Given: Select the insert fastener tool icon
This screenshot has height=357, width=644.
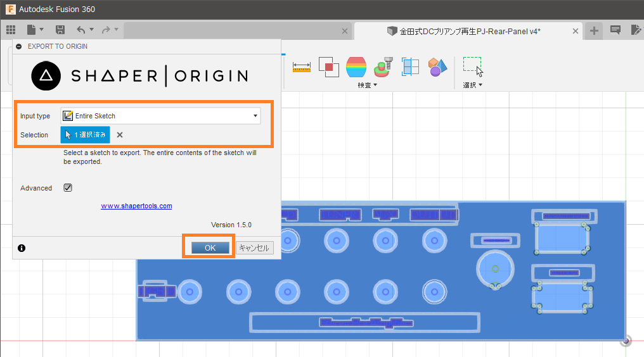Looking at the screenshot, I should (x=383, y=67).
